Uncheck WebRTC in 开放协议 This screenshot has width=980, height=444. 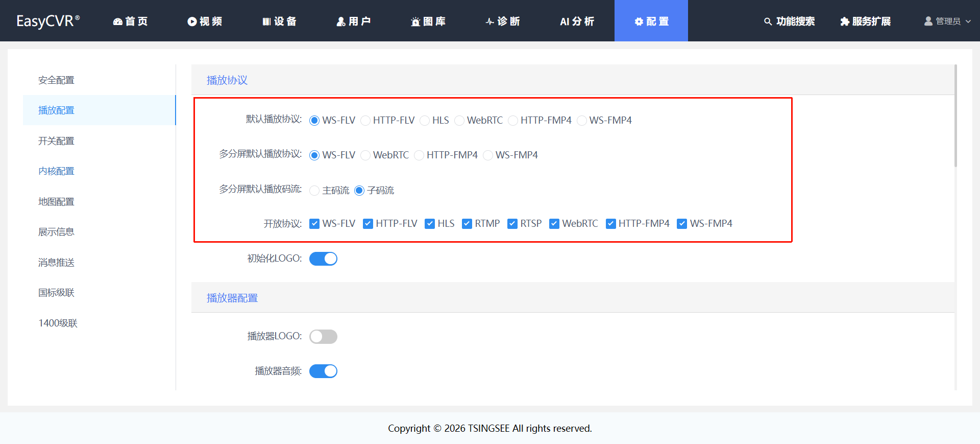(x=554, y=224)
